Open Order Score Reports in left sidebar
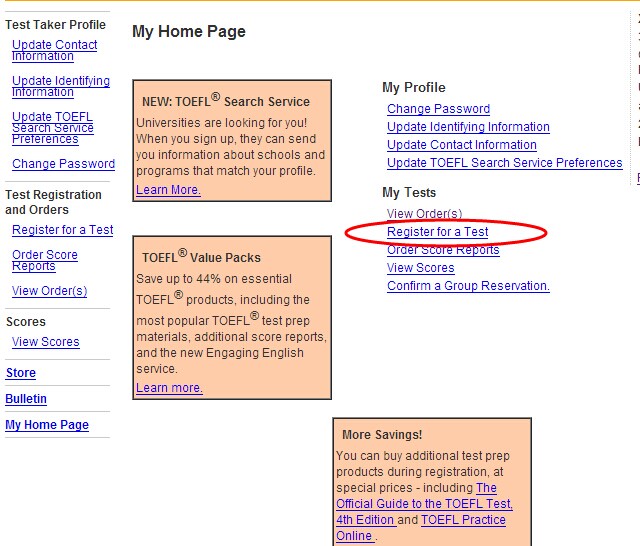This screenshot has width=640, height=546. pos(44,260)
